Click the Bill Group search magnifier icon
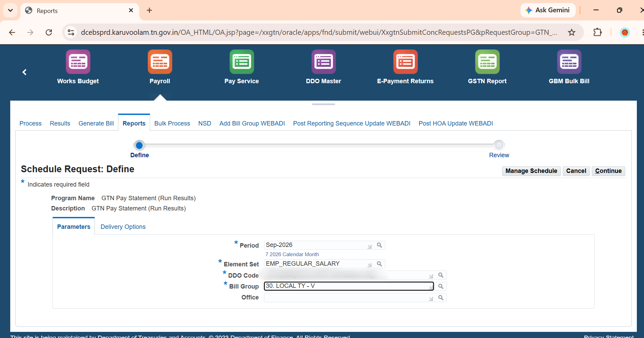Screen dimensions: 644x338 point(441,286)
